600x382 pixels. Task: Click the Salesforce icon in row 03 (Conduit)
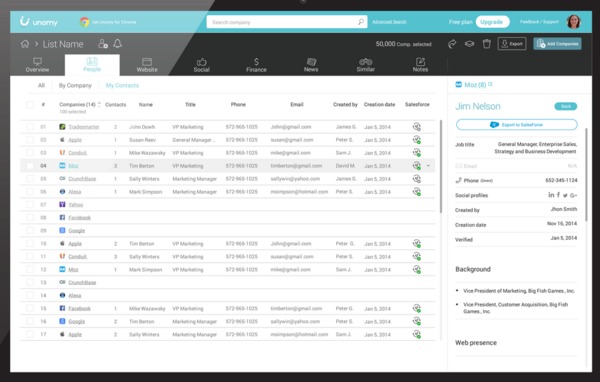(x=417, y=153)
